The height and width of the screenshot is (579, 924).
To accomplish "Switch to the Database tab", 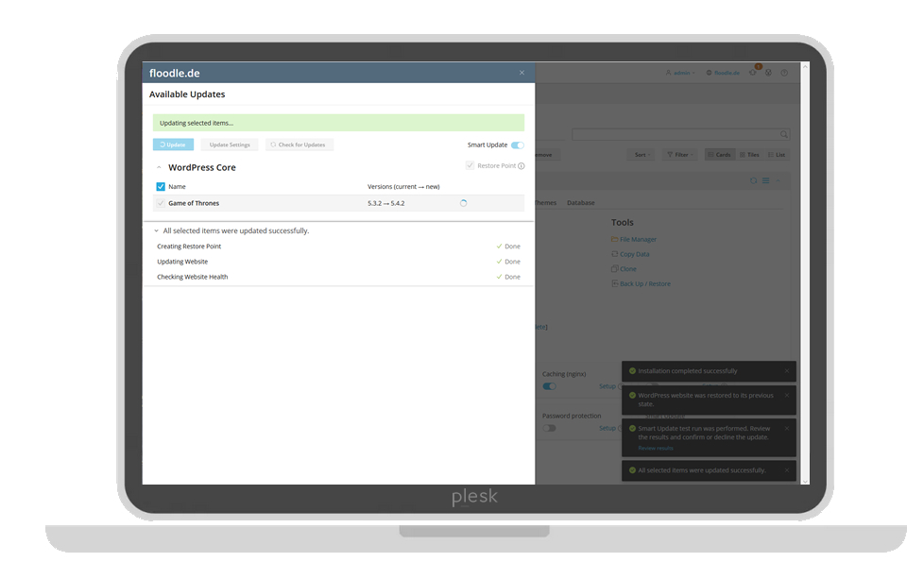I will pyautogui.click(x=580, y=203).
